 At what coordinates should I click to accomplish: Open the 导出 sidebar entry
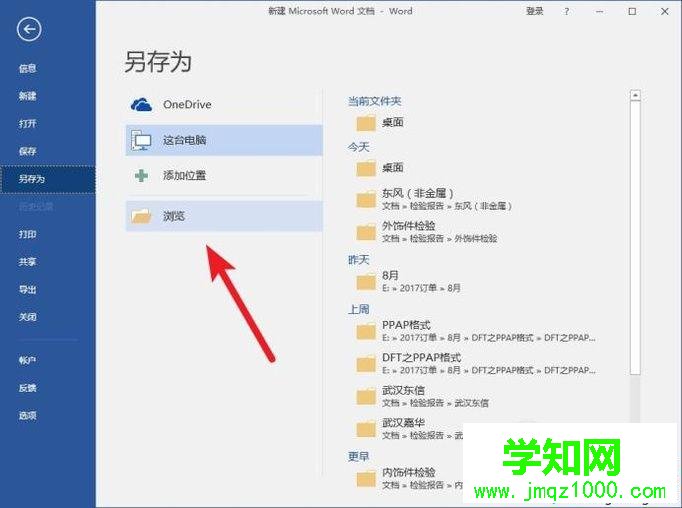(27, 289)
